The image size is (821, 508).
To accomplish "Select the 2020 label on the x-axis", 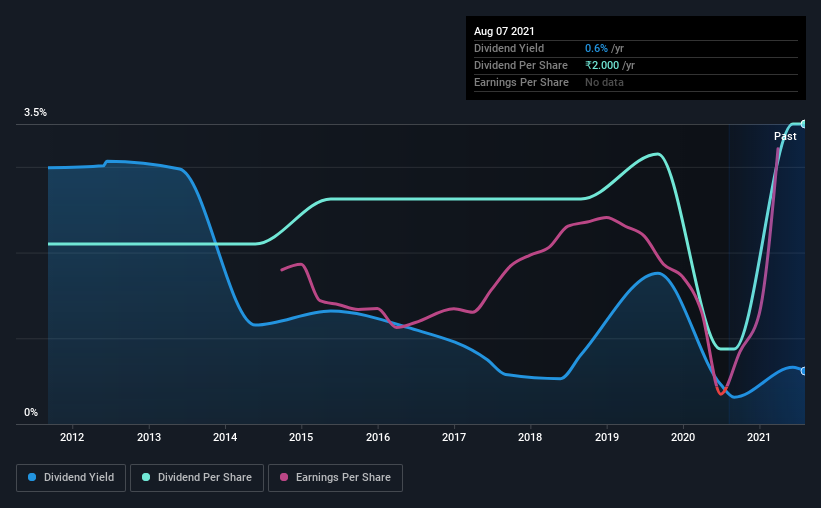I will tap(683, 437).
